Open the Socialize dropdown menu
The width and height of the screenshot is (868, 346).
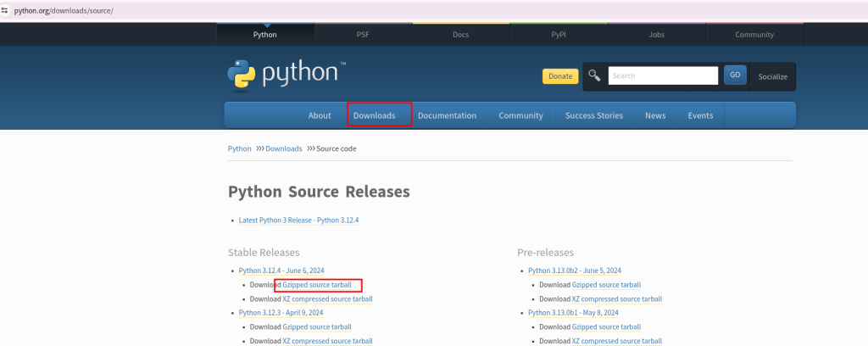click(772, 76)
